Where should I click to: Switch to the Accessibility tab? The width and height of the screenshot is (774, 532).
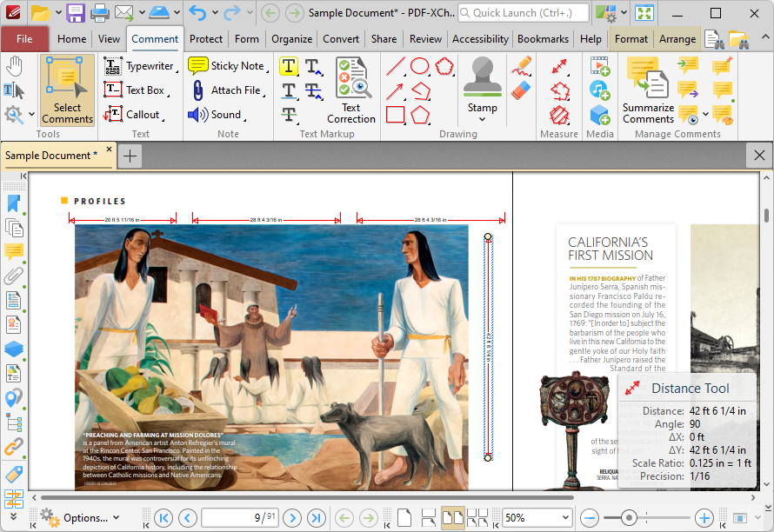pyautogui.click(x=480, y=39)
